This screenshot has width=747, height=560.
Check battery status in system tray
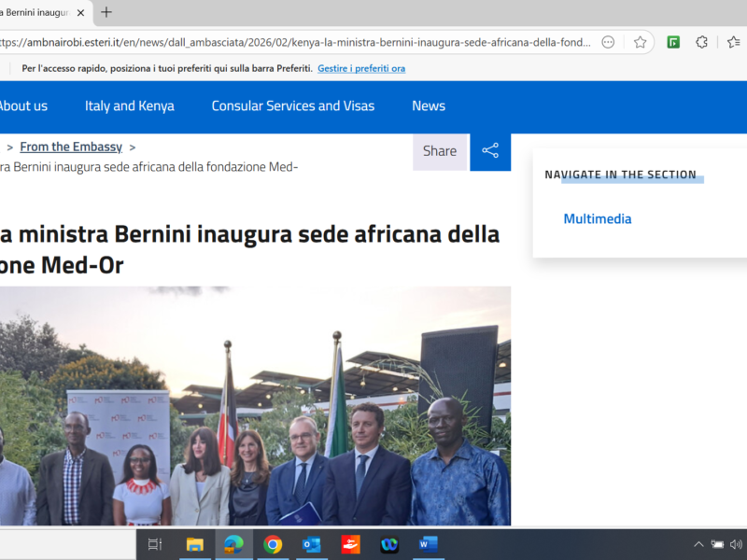click(717, 543)
